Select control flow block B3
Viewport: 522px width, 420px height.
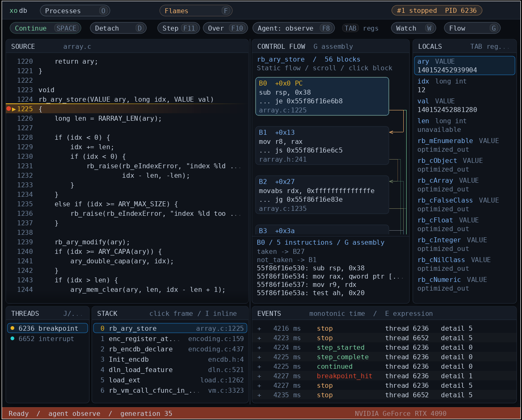pos(322,230)
